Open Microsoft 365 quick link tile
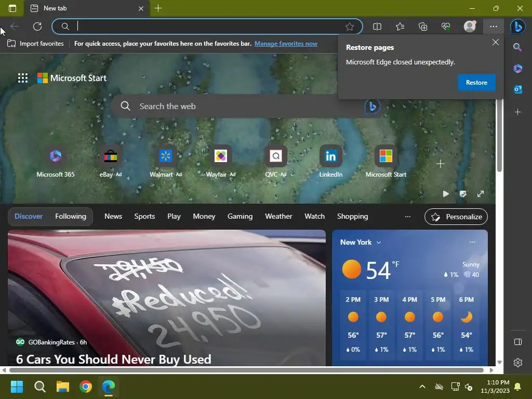This screenshot has width=532, height=399. tap(56, 162)
